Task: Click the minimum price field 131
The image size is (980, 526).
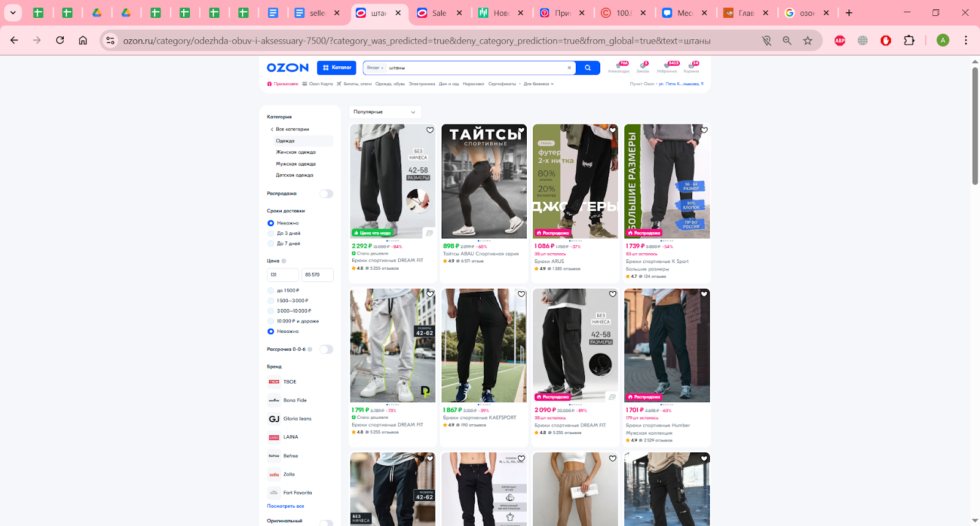Action: (283, 275)
